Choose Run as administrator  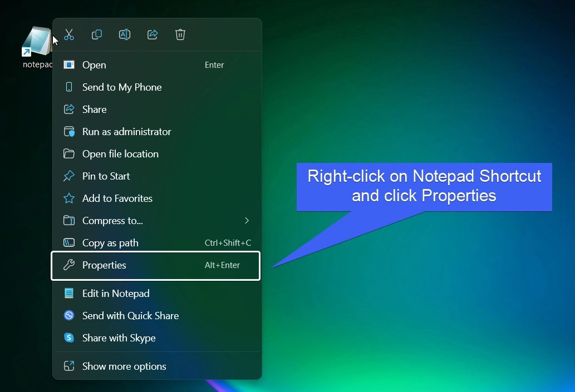tap(157, 132)
